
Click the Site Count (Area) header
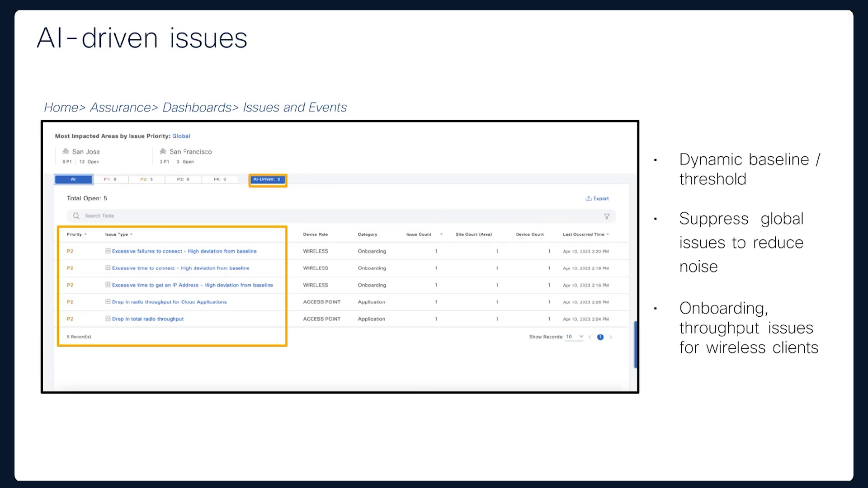(x=474, y=235)
